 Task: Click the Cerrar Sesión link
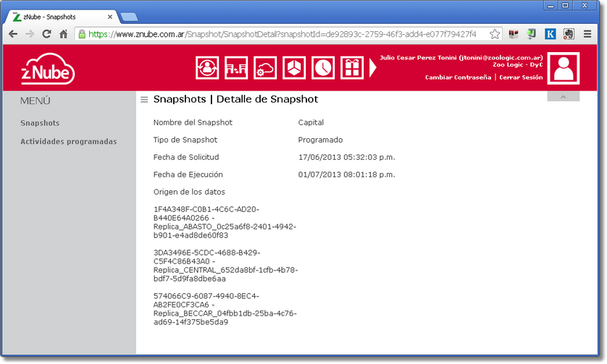click(x=520, y=77)
